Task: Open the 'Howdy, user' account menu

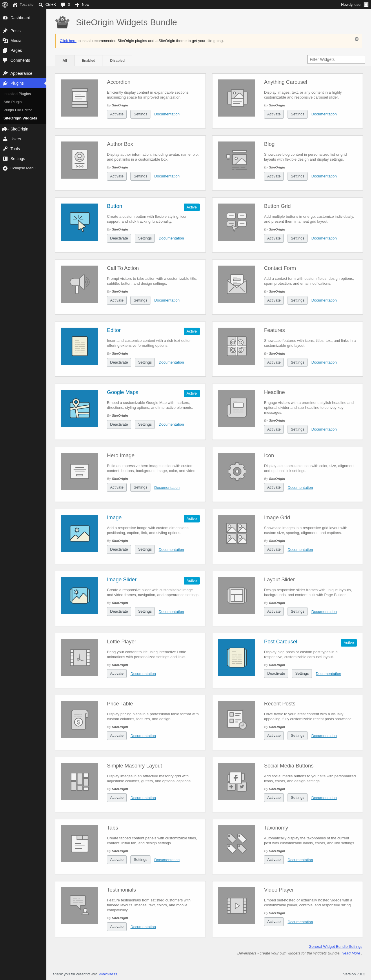Action: (354, 5)
